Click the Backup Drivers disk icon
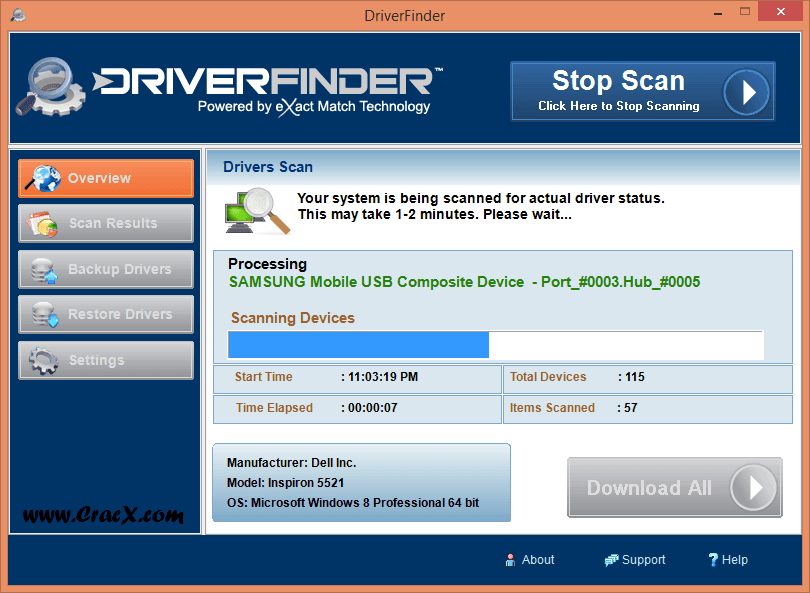The image size is (810, 593). point(43,270)
